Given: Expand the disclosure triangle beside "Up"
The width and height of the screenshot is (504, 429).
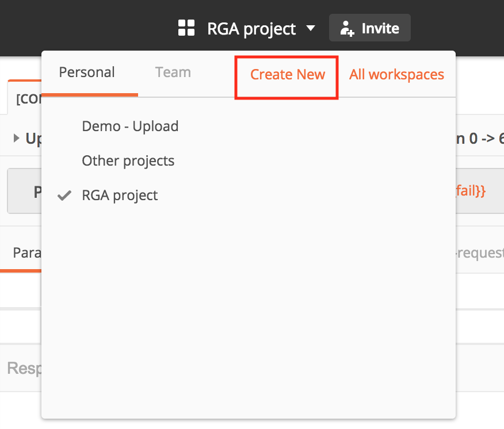Looking at the screenshot, I should pos(17,139).
